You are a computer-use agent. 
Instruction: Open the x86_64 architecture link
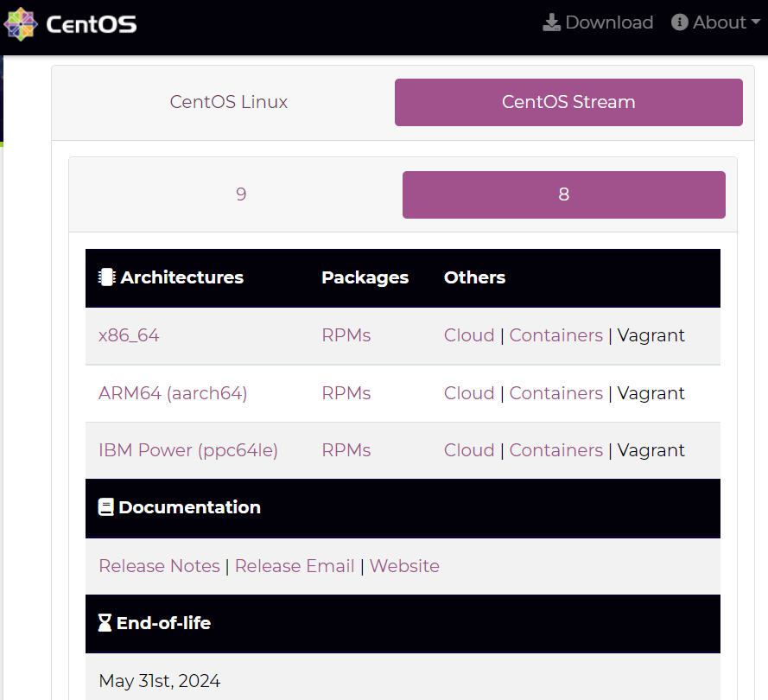click(x=129, y=335)
